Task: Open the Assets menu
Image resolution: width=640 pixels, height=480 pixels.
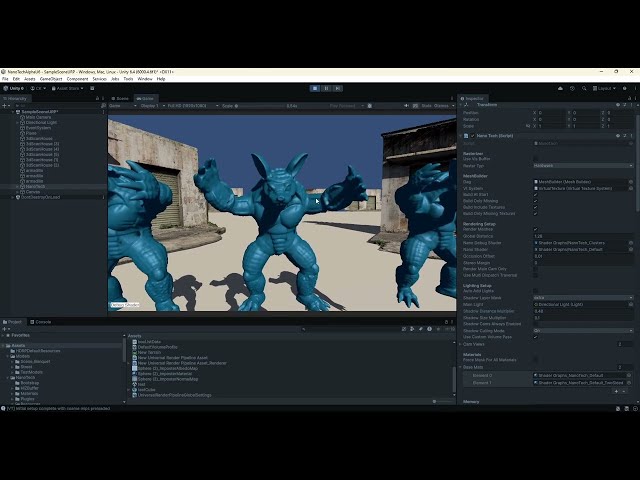Action: [30, 79]
